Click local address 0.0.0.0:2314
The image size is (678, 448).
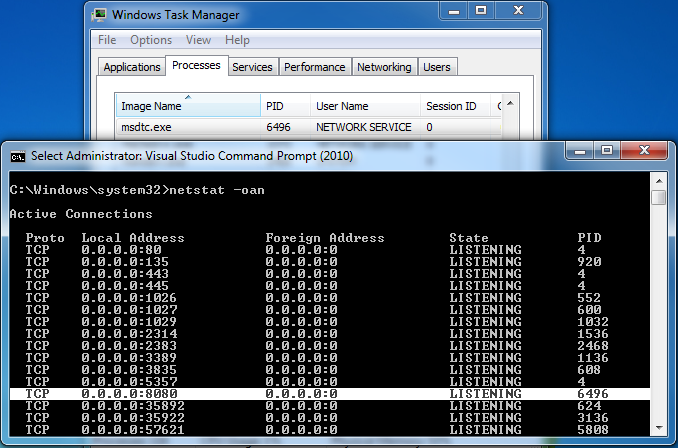(129, 334)
